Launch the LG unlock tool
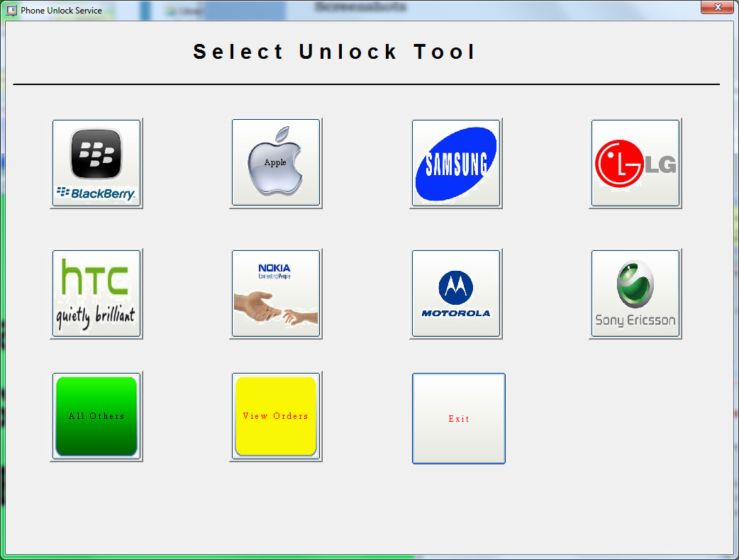This screenshot has width=739, height=560. [635, 164]
